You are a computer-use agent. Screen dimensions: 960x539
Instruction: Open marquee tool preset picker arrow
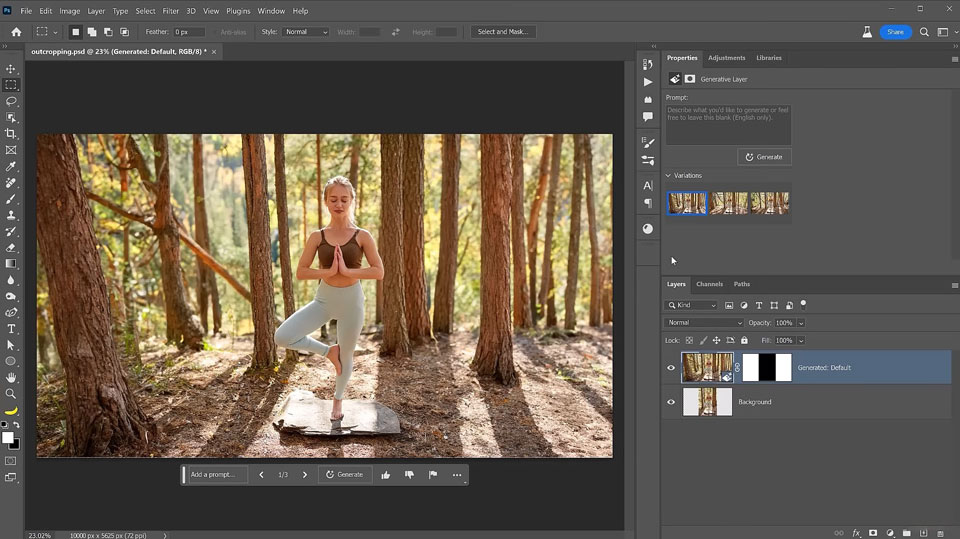click(x=55, y=32)
